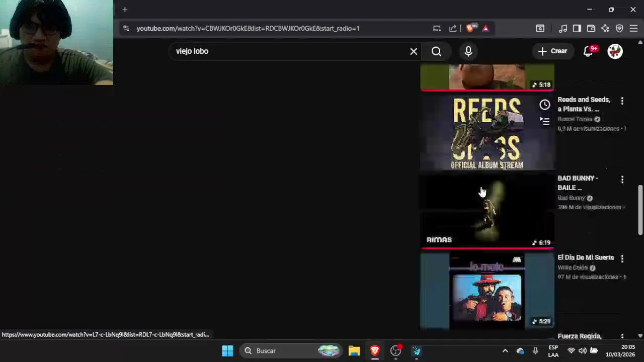
Task: Open the OBS Studio taskbar icon
Action: (396, 351)
